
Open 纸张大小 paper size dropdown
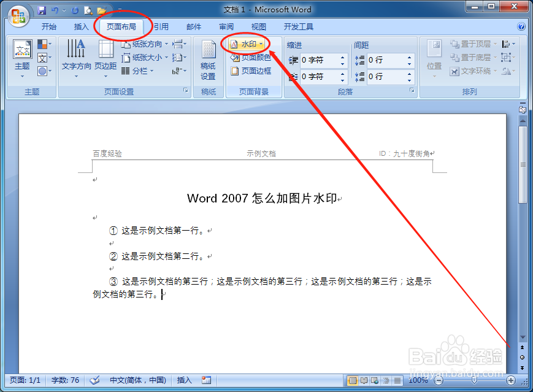tap(145, 58)
